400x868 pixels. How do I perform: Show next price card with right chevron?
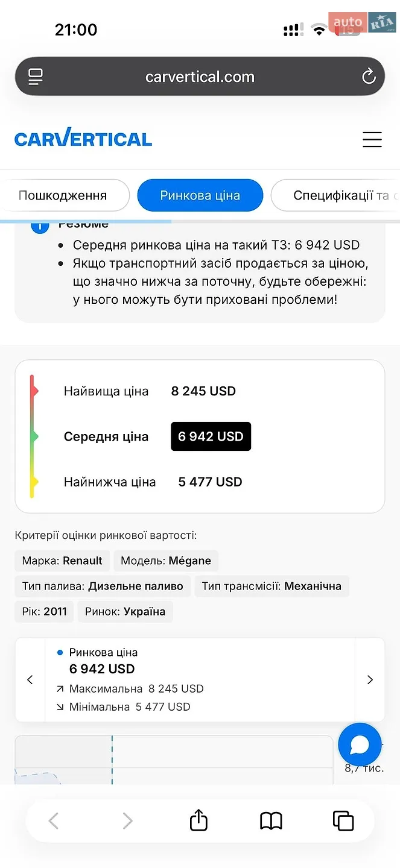(370, 680)
